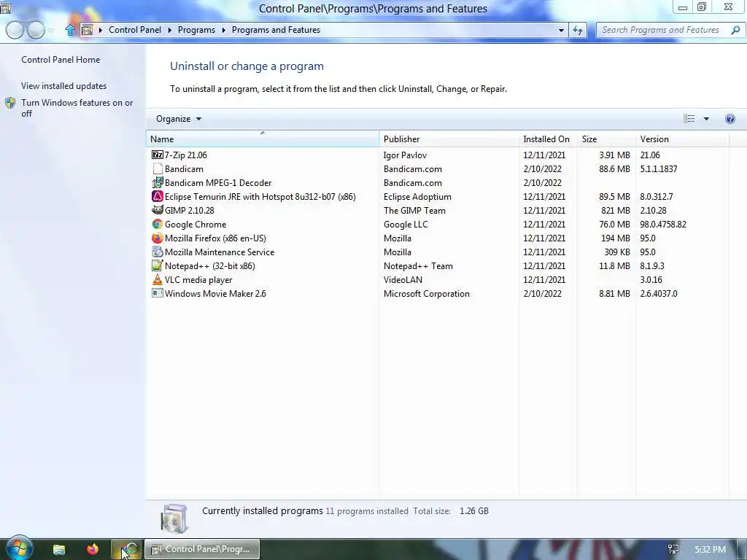The height and width of the screenshot is (560, 747).
Task: Click the Control Panel icon in address bar
Action: [87, 30]
